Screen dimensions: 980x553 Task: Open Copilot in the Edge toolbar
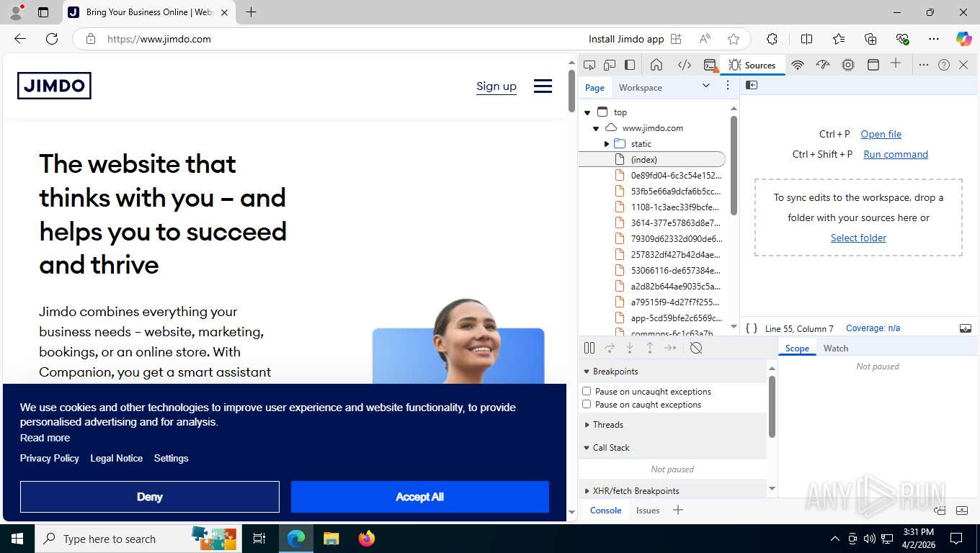(963, 39)
